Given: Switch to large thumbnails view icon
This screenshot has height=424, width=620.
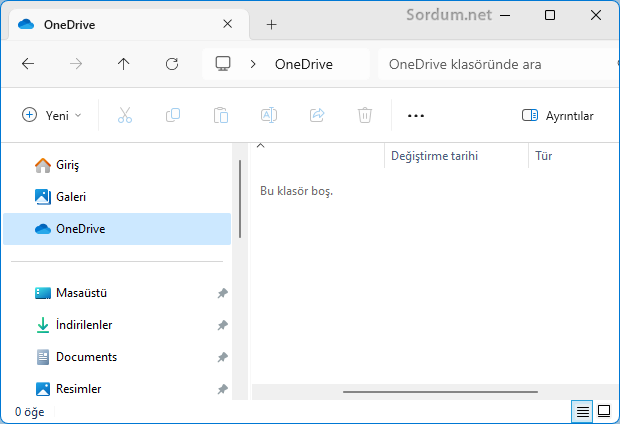Looking at the screenshot, I should [604, 411].
